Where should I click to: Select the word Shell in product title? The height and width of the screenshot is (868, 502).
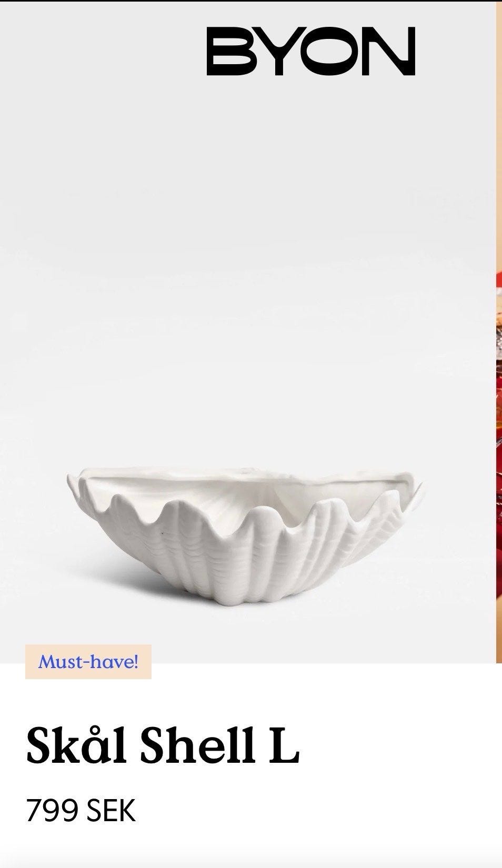coord(199,745)
